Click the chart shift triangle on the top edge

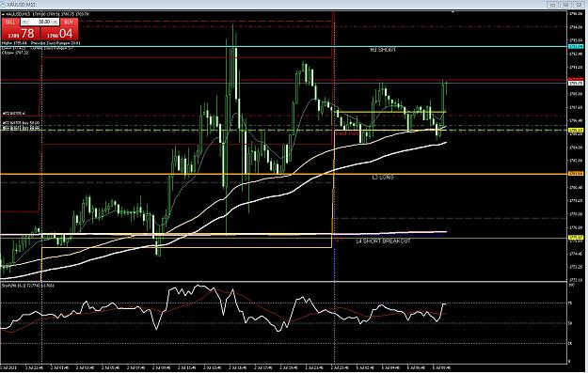pos(453,12)
